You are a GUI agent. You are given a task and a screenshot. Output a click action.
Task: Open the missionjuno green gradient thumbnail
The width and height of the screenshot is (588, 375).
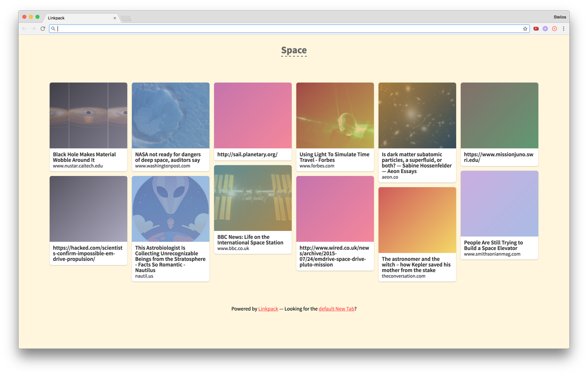499,116
